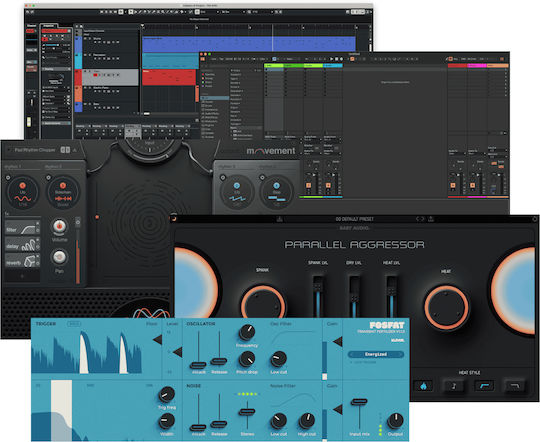The width and height of the screenshot is (540, 442).
Task: Select the blue sawtooth LFO rhythm dial
Action: coord(237,193)
